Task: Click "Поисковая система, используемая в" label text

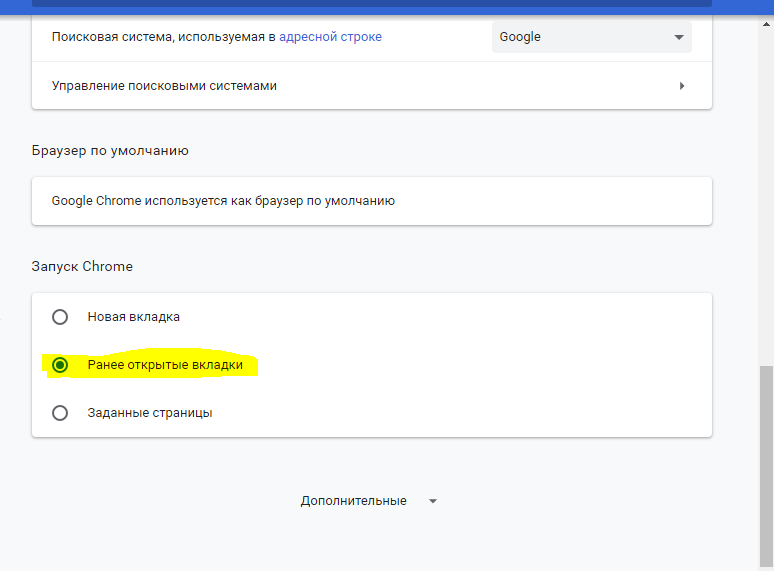Action: (x=164, y=37)
